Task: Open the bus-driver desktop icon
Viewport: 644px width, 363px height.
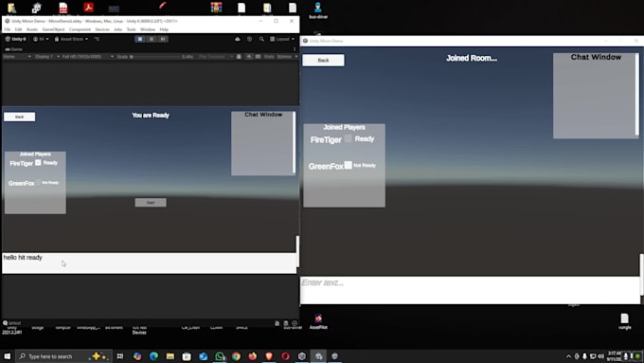Action: click(x=318, y=10)
